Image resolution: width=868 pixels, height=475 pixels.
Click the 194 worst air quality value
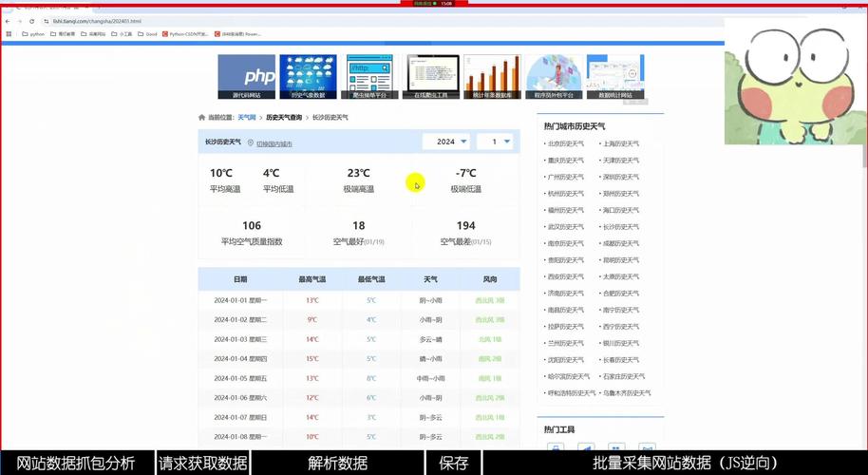(x=465, y=225)
